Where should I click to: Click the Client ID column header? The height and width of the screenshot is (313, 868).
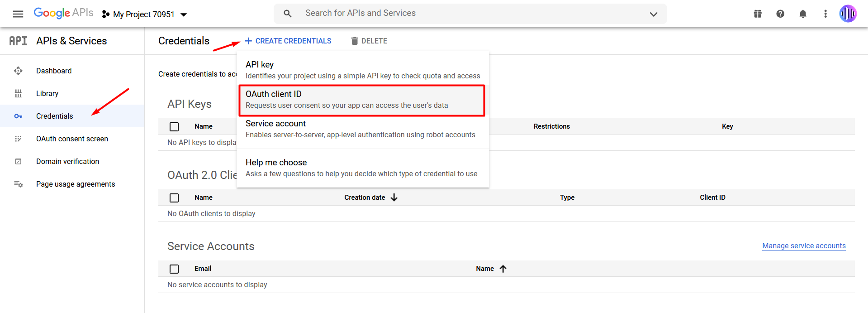pos(712,197)
